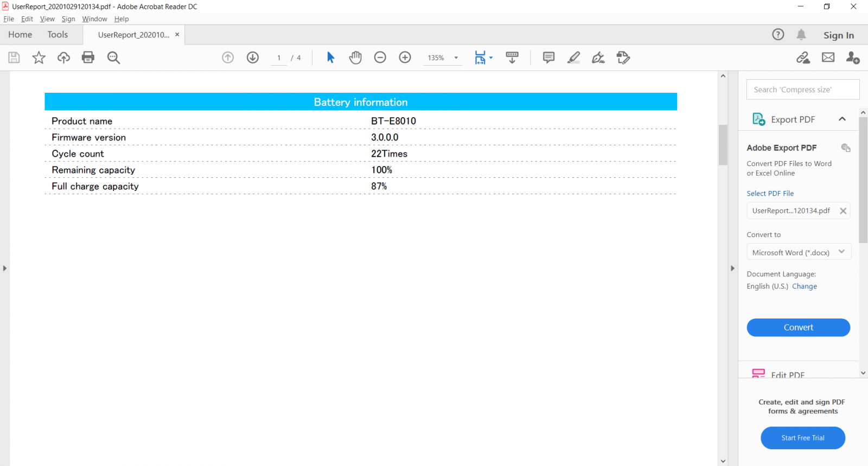This screenshot has width=868, height=466.
Task: Click the page number input field
Action: (279, 58)
